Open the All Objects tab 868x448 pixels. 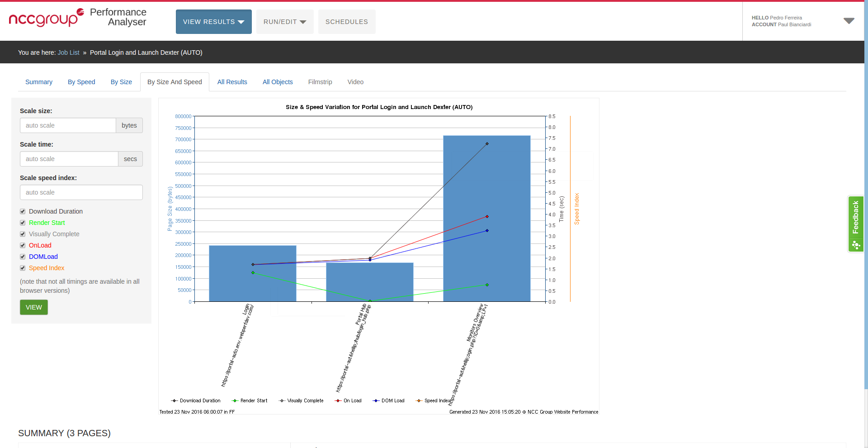[x=278, y=82]
